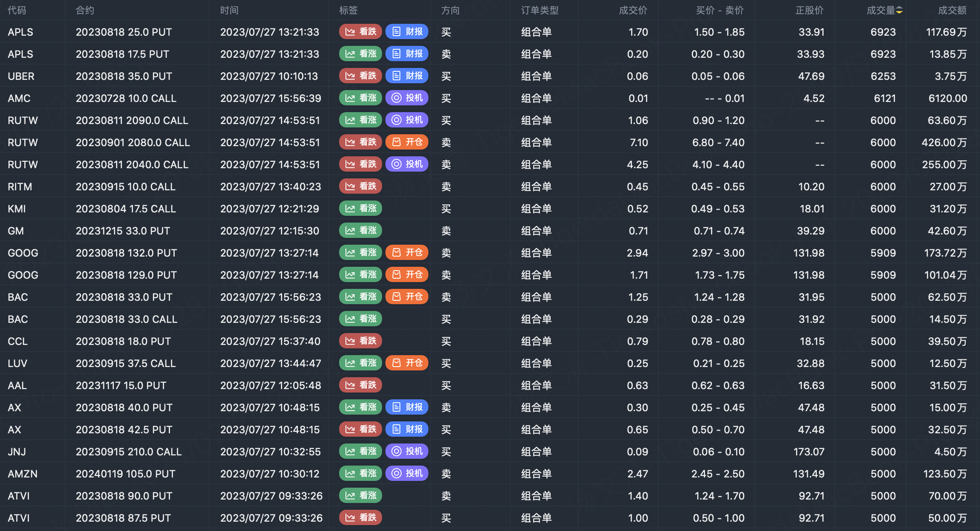Image resolution: width=980 pixels, height=531 pixels.
Task: Click the 看跌 tag in RUTW 2040.0 CALL row
Action: [360, 164]
